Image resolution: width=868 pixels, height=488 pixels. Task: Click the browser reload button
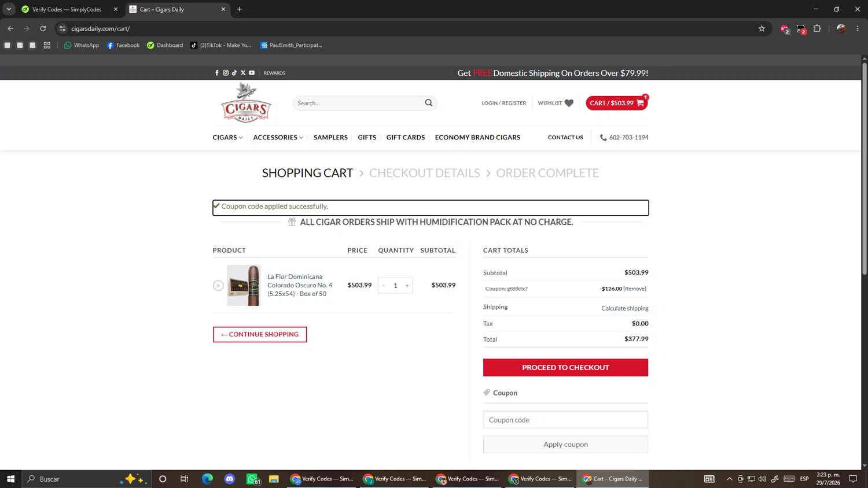[43, 28]
